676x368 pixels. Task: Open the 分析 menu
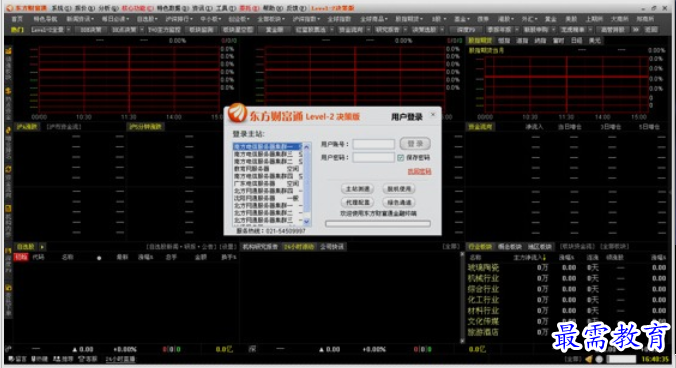(x=108, y=8)
